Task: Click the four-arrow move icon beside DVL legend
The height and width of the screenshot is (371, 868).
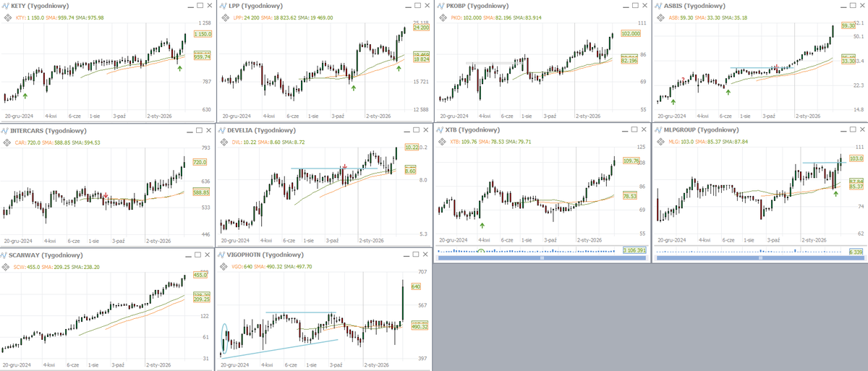Action: 224,142
